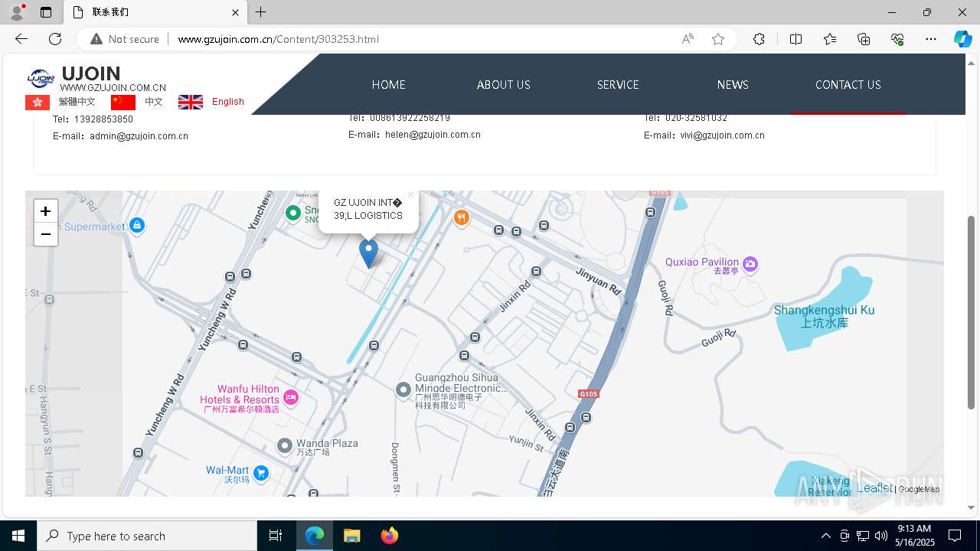Open SERVICE menu item
The image size is (980, 551).
(x=618, y=85)
